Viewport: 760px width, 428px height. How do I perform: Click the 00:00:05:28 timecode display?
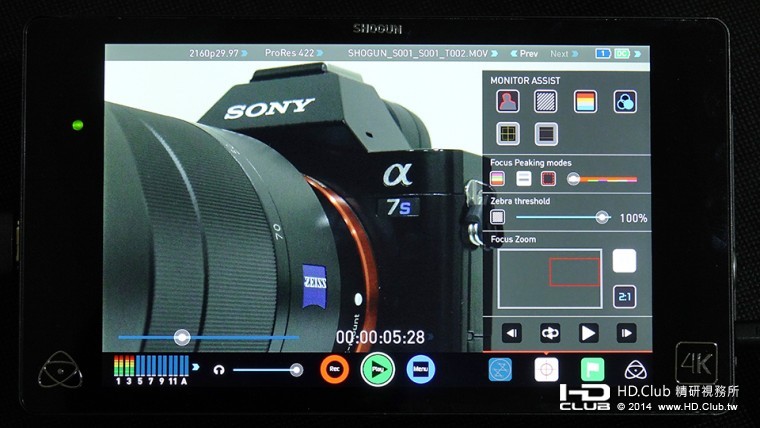380,337
